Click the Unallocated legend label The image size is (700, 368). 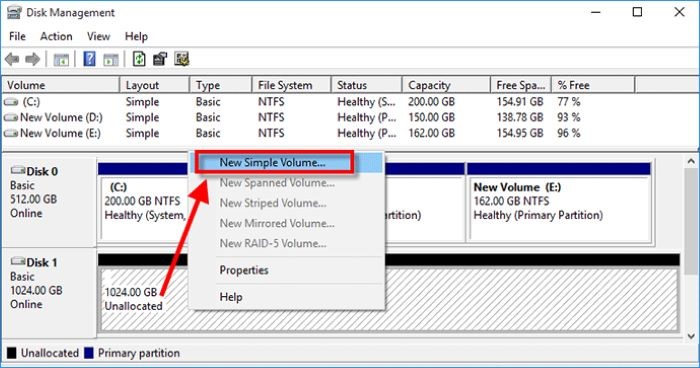coord(50,353)
